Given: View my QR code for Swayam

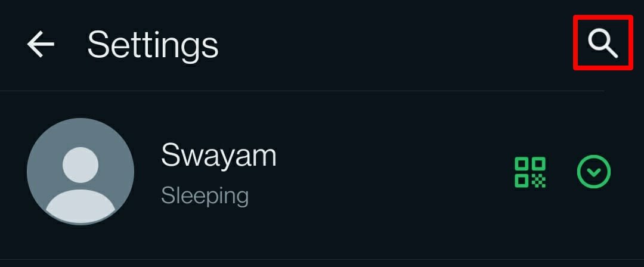Looking at the screenshot, I should tap(530, 172).
